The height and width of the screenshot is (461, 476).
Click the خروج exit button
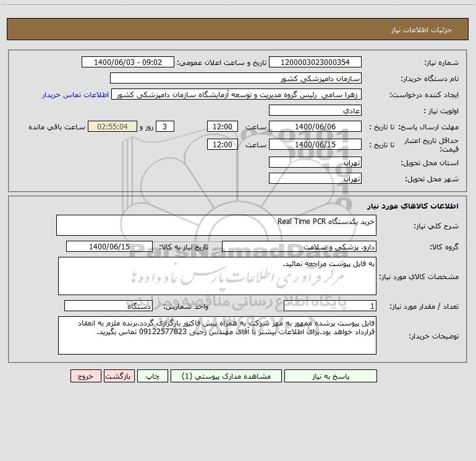85,376
